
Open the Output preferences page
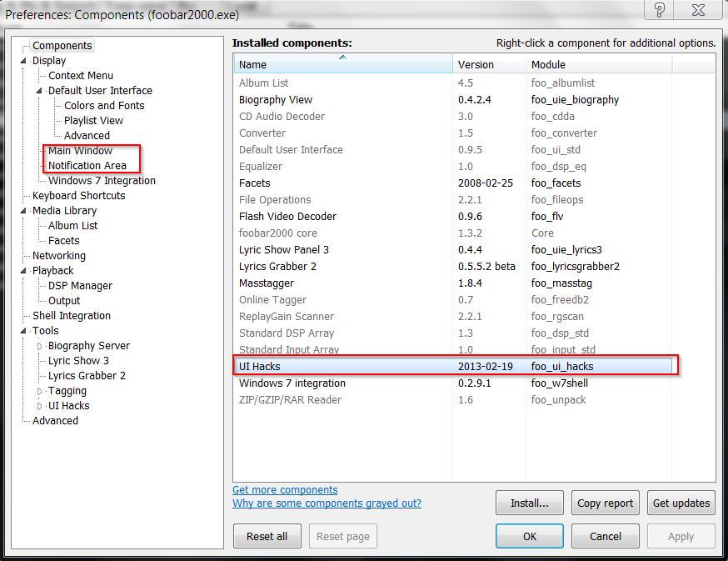64,301
